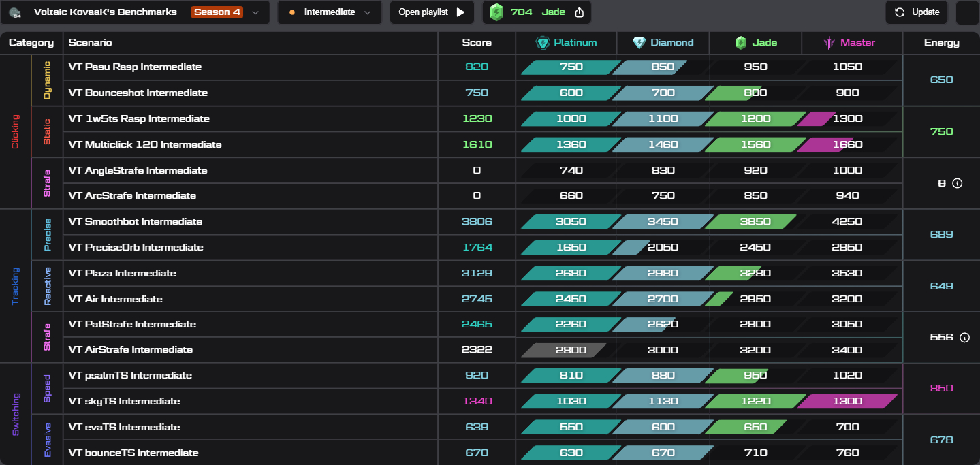
Task: Click the Jade rank icon in column header
Action: pyautogui.click(x=741, y=43)
